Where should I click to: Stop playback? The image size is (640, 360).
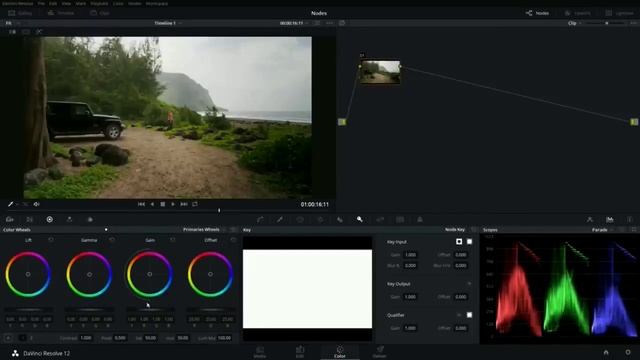[x=162, y=204]
